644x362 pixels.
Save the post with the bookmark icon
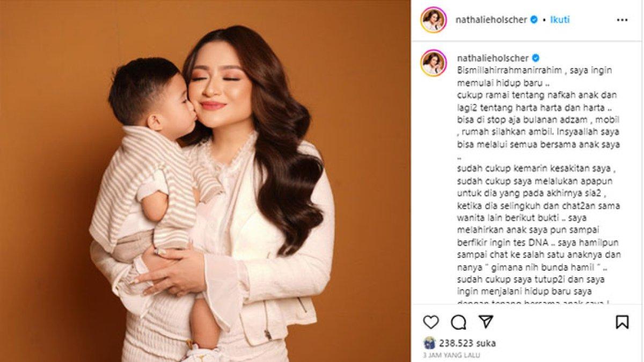click(x=622, y=322)
